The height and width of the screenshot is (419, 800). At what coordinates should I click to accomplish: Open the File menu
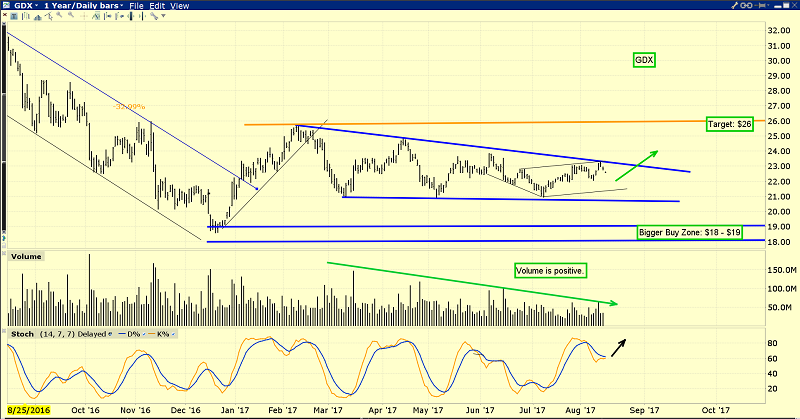pos(136,6)
